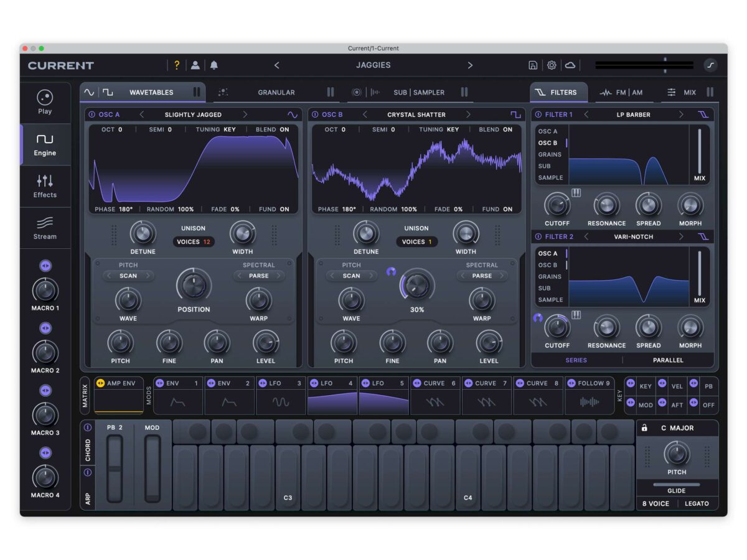This screenshot has height=560, width=747.
Task: Toggle Filter 2 power button
Action: [x=538, y=236]
